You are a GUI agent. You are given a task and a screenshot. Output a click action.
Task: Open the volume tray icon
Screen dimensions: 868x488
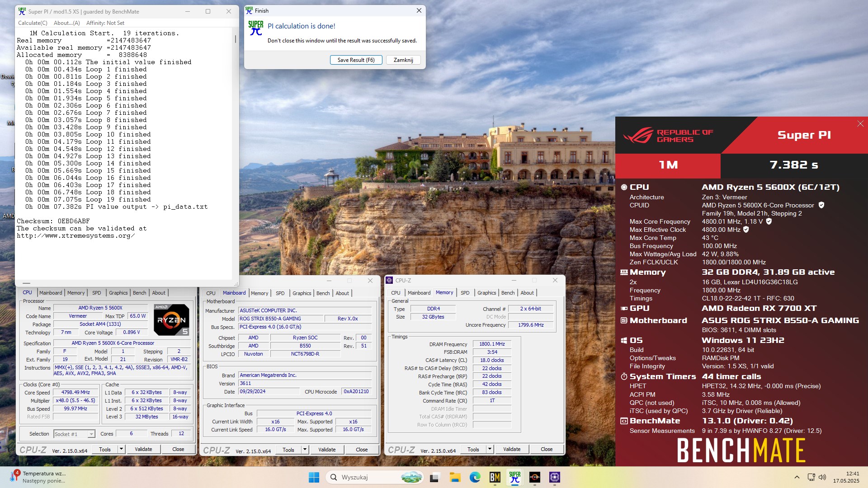(822, 477)
